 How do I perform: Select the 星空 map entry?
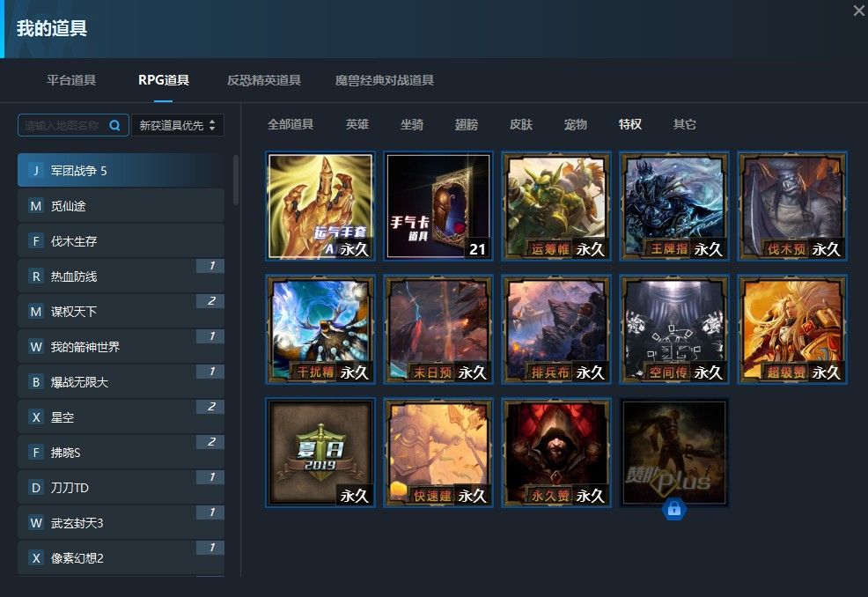121,417
